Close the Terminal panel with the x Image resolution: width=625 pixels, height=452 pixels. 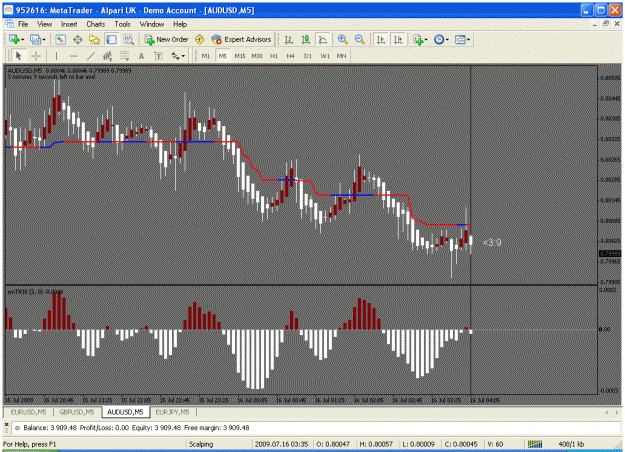click(x=6, y=424)
